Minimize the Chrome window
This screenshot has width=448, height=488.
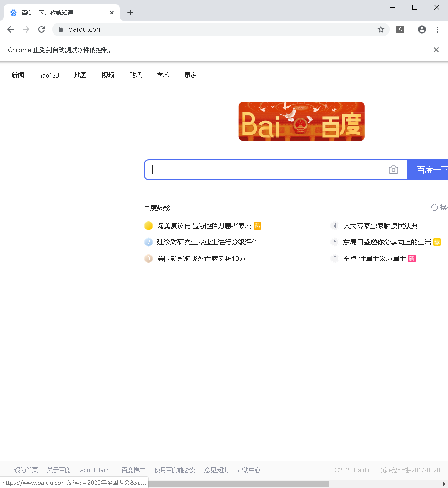pyautogui.click(x=393, y=7)
